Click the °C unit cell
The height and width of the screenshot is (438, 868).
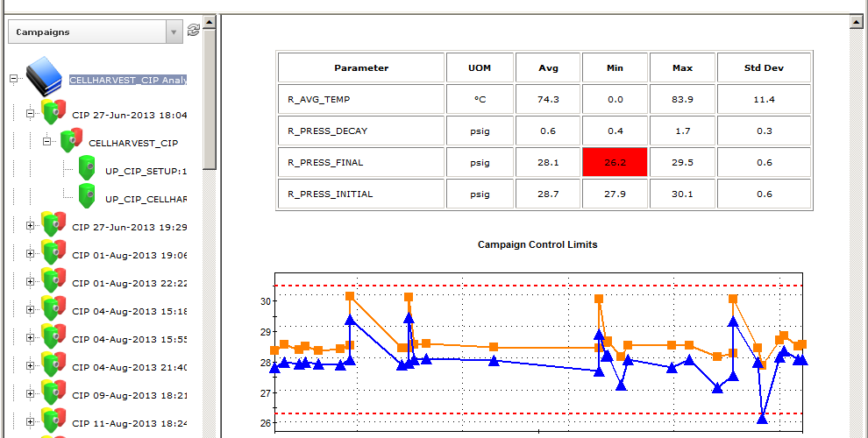480,99
